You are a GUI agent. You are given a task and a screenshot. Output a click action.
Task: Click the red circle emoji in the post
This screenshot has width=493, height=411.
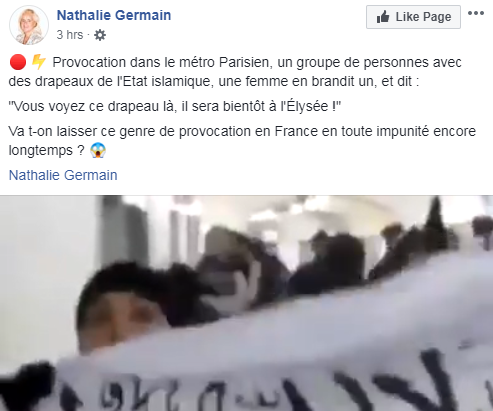point(18,62)
